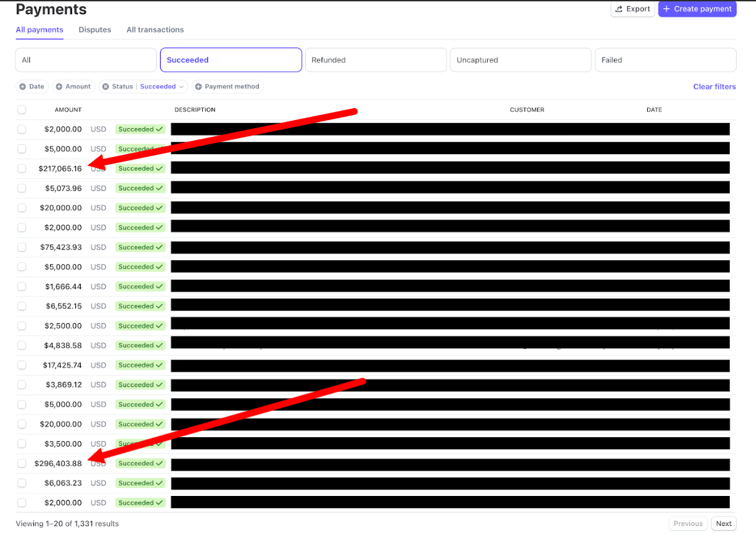756x542 pixels.
Task: Add a Payment method filter
Action: click(x=228, y=87)
